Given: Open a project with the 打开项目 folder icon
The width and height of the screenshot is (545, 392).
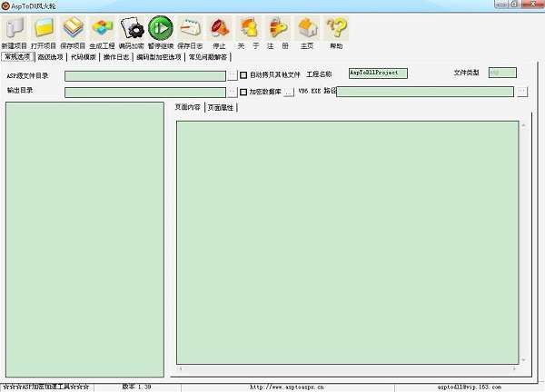Looking at the screenshot, I should click(x=44, y=28).
